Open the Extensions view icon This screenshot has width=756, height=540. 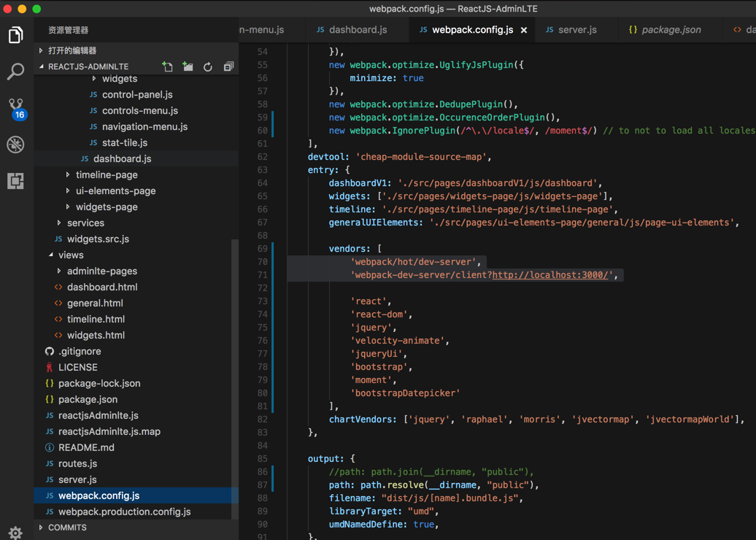[x=15, y=180]
